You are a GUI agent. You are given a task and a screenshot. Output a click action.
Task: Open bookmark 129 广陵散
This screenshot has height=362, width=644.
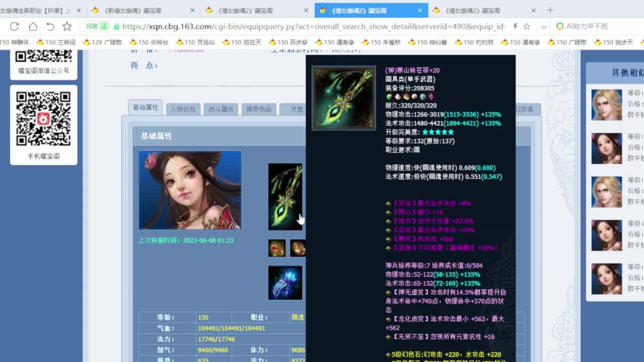102,42
